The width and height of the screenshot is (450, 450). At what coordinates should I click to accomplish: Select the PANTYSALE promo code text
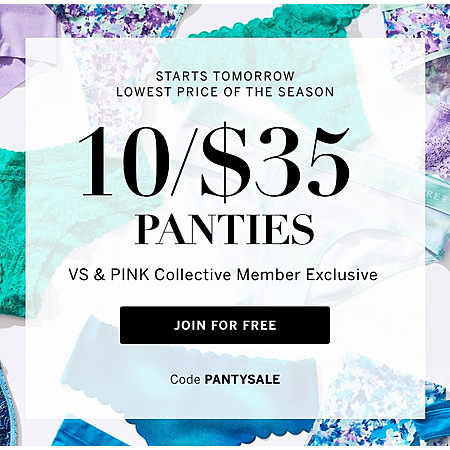click(x=242, y=379)
